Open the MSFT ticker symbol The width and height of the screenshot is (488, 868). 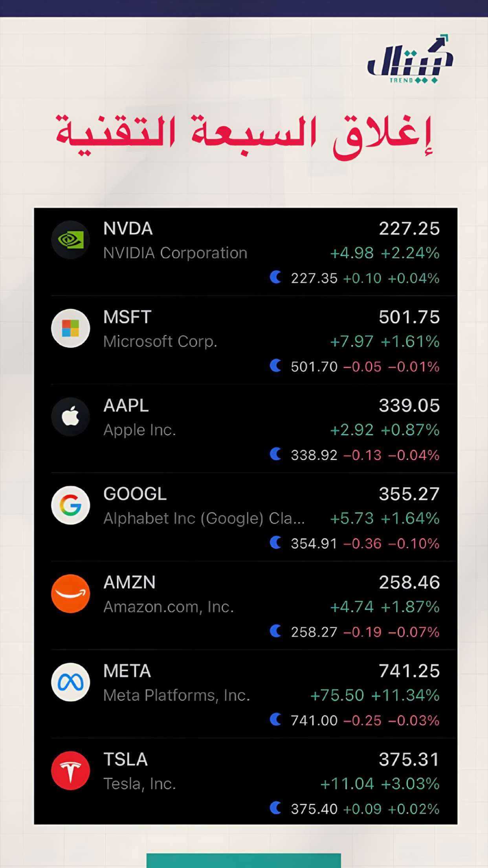(127, 317)
